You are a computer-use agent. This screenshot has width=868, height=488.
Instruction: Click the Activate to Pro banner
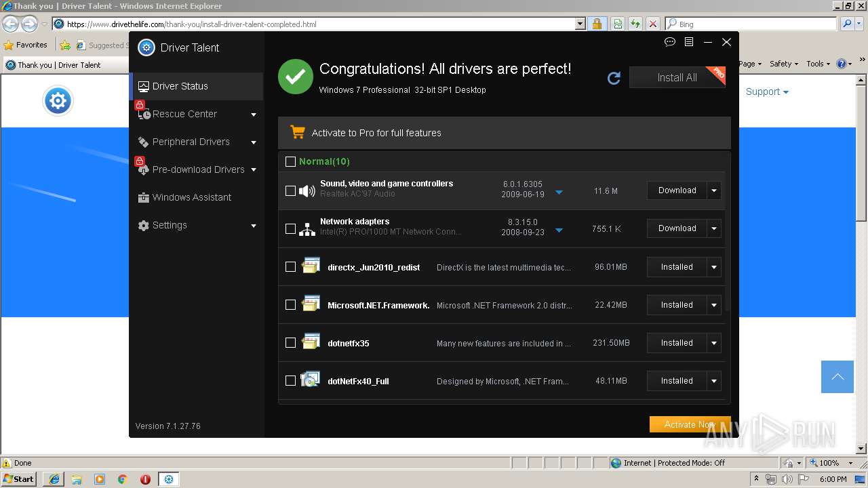tap(504, 133)
